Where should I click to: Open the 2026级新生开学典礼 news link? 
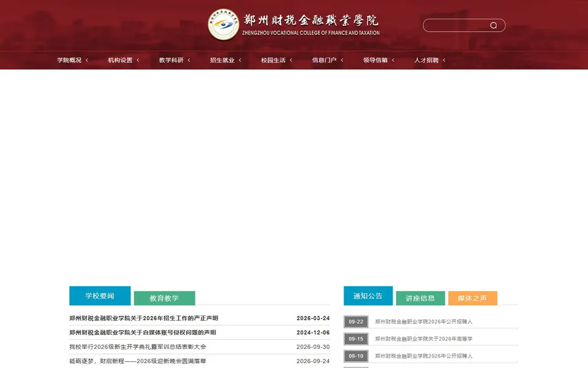pos(138,347)
